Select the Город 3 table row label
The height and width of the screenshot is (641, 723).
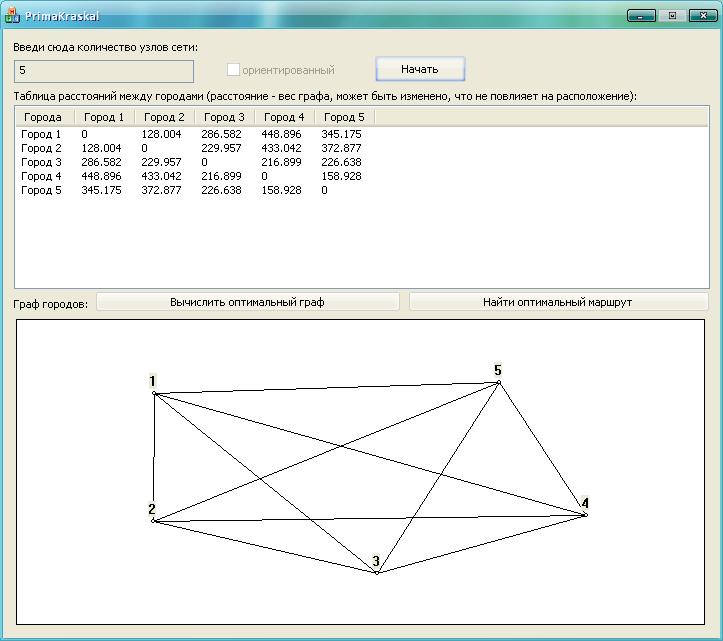pyautogui.click(x=41, y=162)
